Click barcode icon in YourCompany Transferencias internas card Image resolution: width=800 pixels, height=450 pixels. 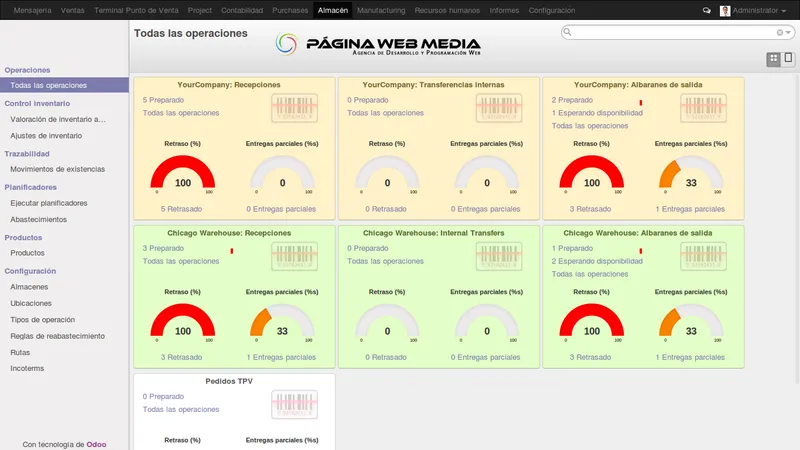pyautogui.click(x=499, y=108)
